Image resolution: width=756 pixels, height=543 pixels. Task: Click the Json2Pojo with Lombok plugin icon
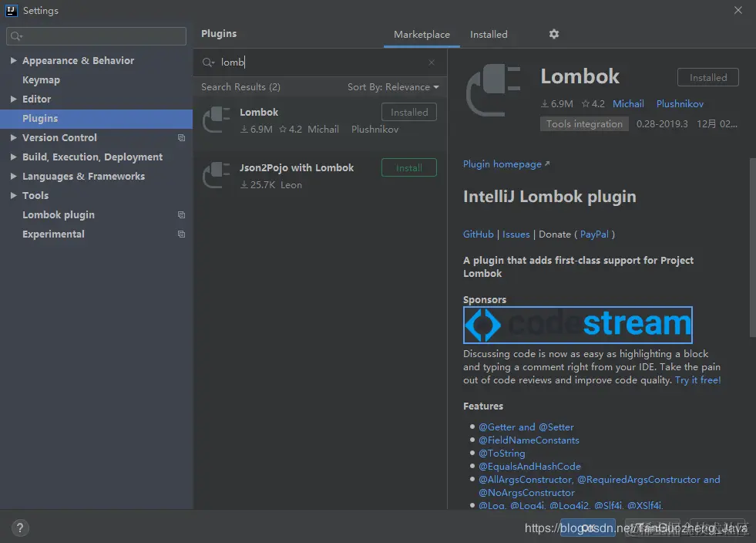[216, 175]
